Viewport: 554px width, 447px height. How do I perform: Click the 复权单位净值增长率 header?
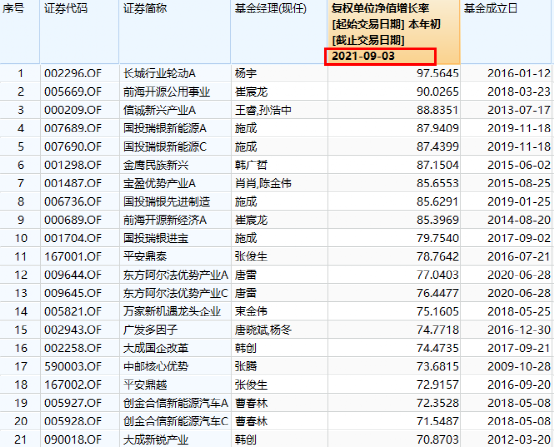[x=381, y=8]
